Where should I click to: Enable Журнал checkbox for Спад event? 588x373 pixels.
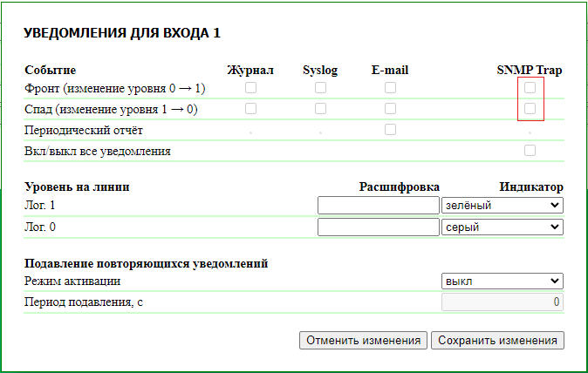[251, 108]
